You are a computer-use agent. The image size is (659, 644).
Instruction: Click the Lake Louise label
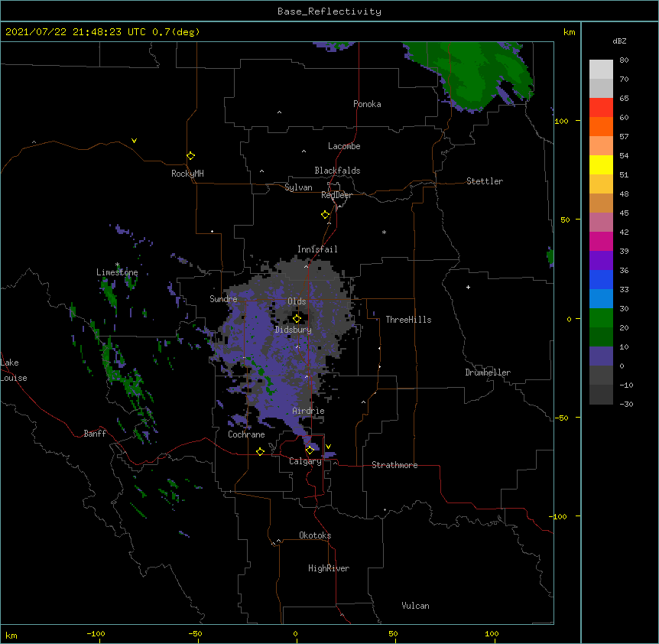click(13, 370)
